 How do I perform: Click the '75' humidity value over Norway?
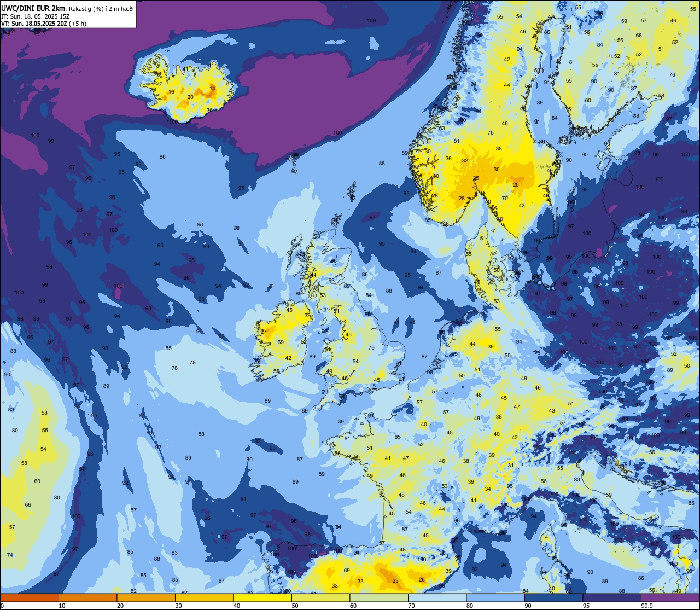tap(491, 133)
